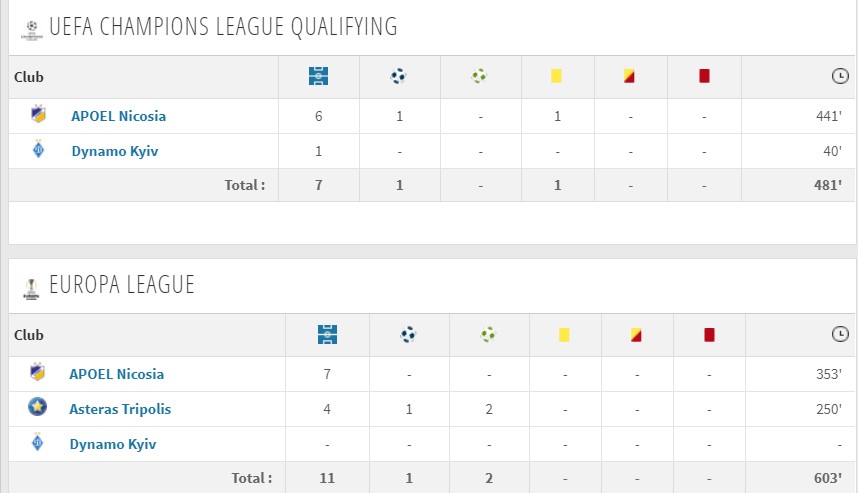The image size is (858, 493).
Task: Click the Asteras Tripolis club crest
Action: click(x=37, y=407)
